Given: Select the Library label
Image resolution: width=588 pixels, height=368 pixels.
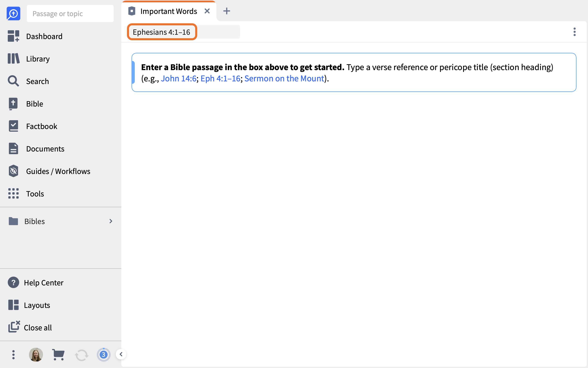Looking at the screenshot, I should coord(38,59).
